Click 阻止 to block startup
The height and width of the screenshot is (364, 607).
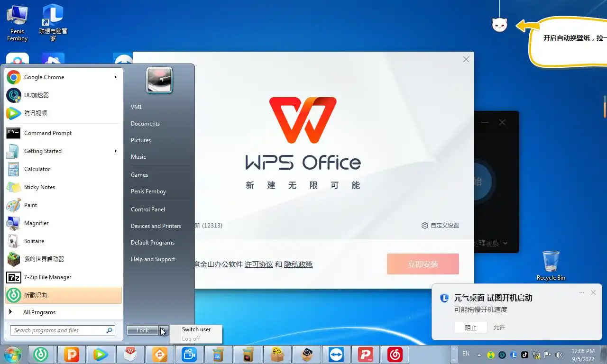pyautogui.click(x=471, y=328)
